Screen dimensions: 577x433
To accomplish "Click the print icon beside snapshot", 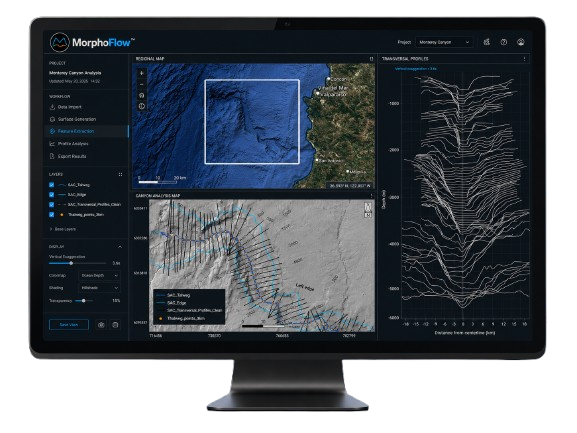I will click(115, 325).
